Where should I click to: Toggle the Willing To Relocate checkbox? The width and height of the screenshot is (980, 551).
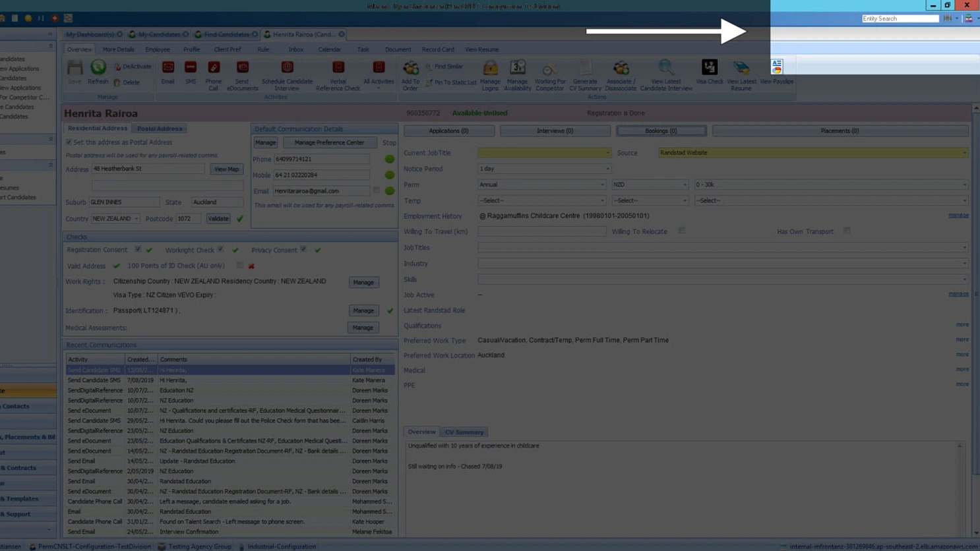[681, 231]
